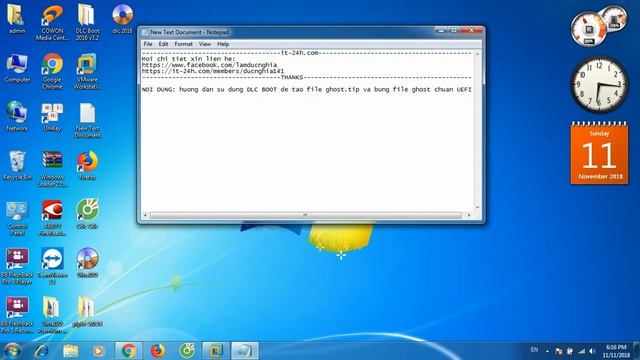Close the Notepad window

click(471, 31)
